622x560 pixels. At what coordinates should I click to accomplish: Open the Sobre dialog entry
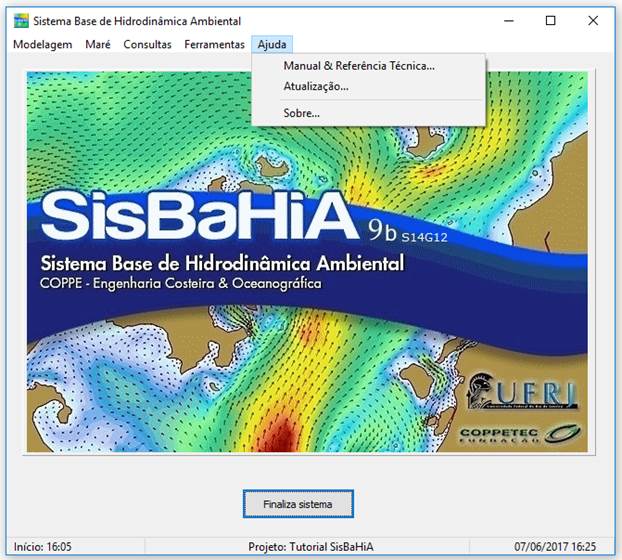[368, 113]
